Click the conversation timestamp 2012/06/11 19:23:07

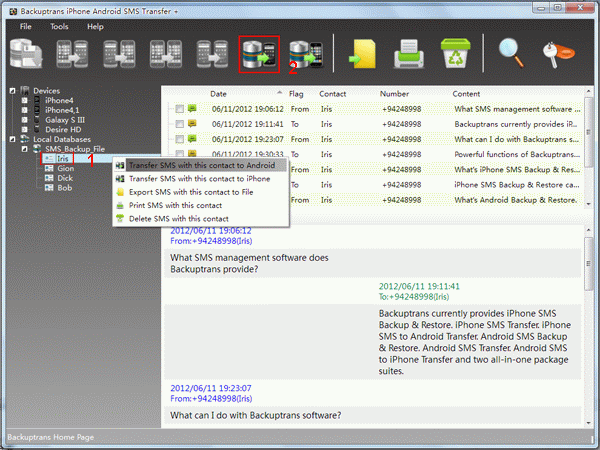pos(211,388)
